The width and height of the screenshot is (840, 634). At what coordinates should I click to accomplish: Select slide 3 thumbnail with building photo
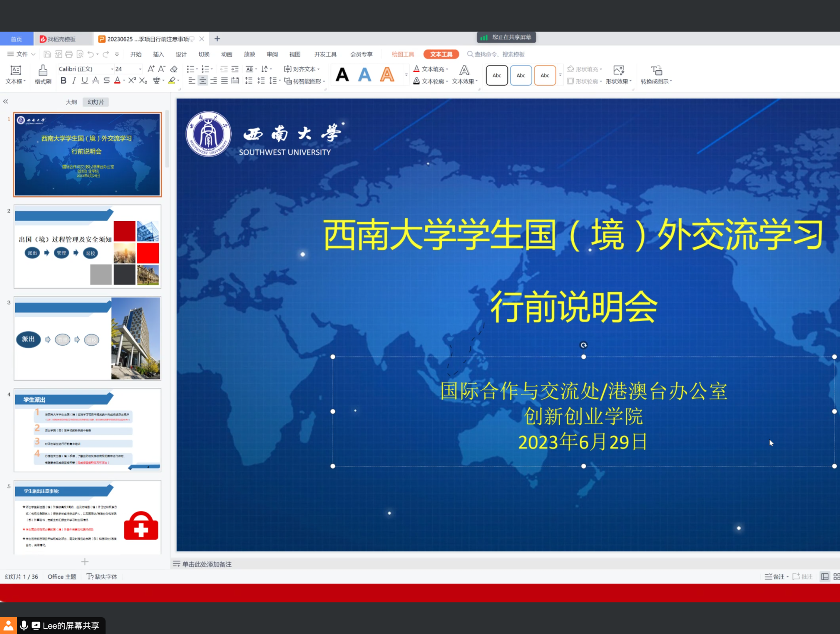87,338
